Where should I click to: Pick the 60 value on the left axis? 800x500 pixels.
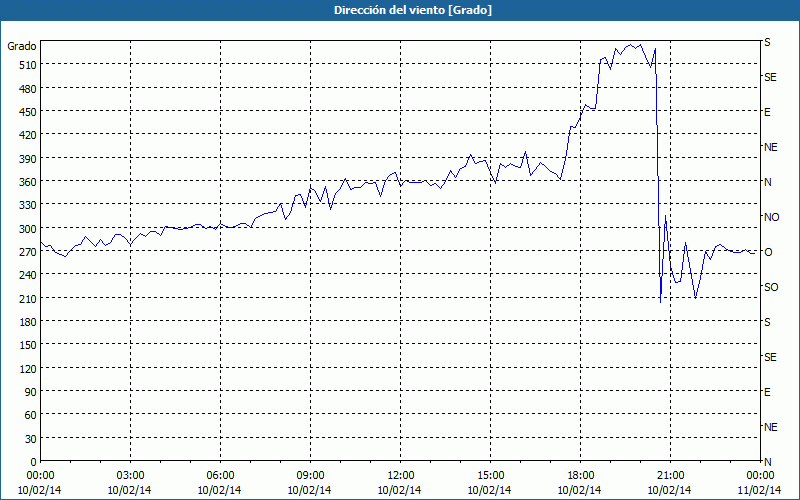[x=30, y=415]
